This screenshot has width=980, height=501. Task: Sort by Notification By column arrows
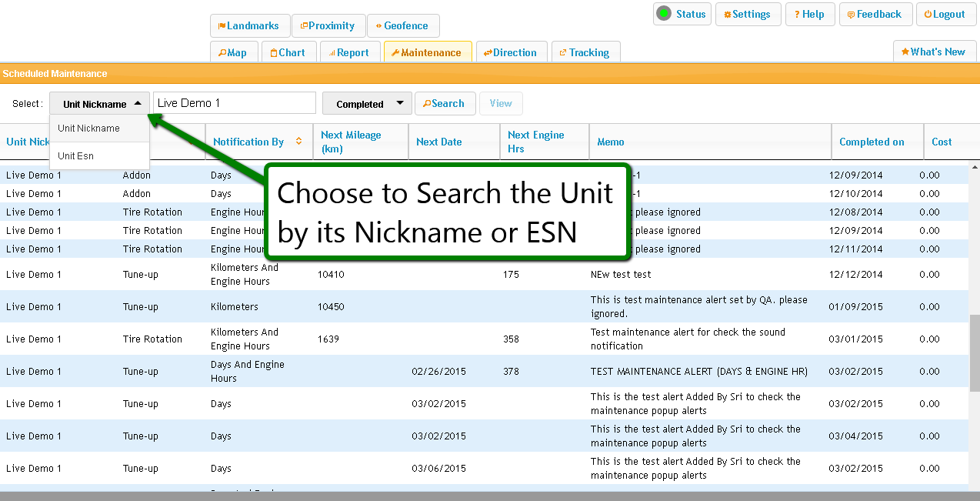(x=299, y=142)
